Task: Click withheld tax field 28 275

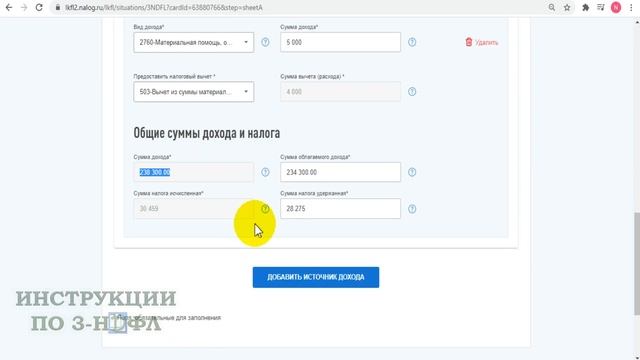Action: (340, 209)
